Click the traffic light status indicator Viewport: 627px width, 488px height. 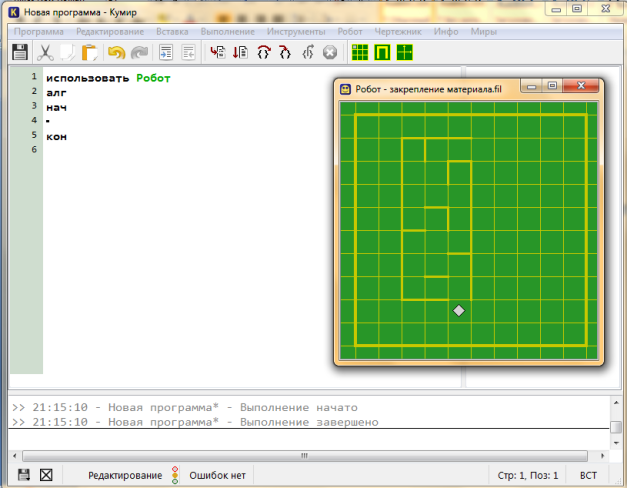175,475
